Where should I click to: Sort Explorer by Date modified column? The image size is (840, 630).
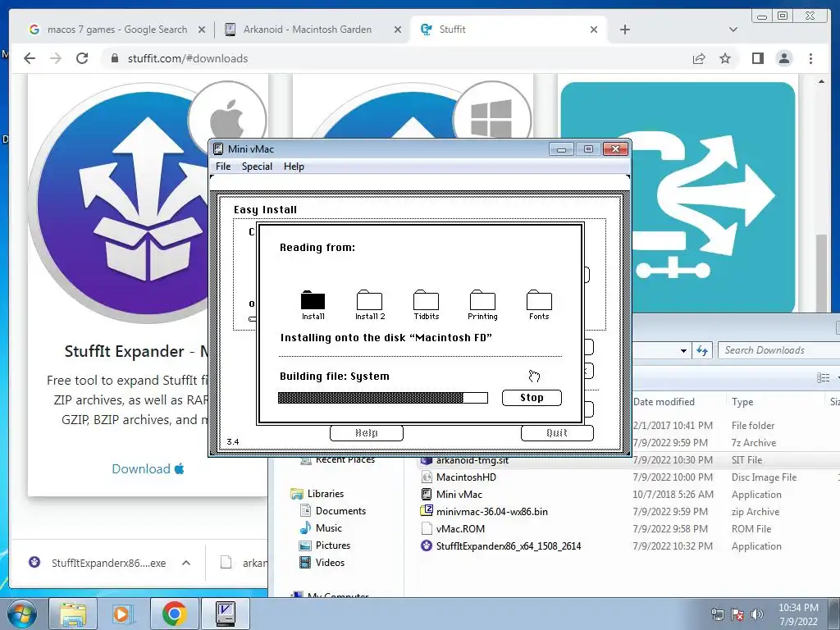pos(664,402)
